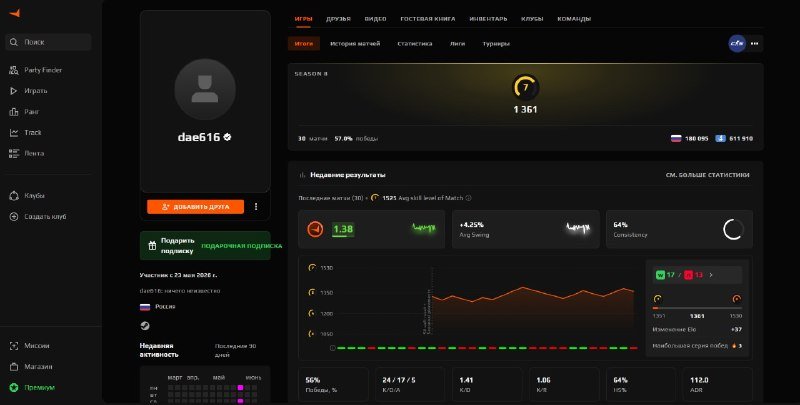
Task: Click СМ. БОЛЬШЕ СТАТИСТИКИ link
Action: click(707, 175)
